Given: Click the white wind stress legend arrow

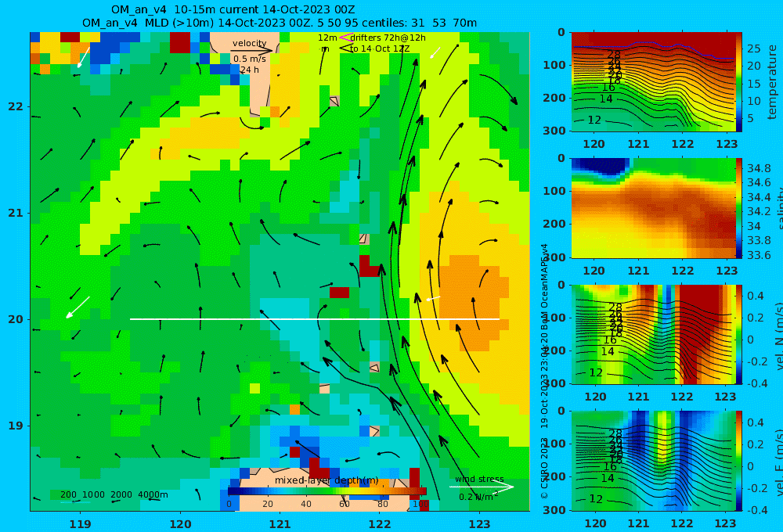Looking at the screenshot, I should coord(482,487).
